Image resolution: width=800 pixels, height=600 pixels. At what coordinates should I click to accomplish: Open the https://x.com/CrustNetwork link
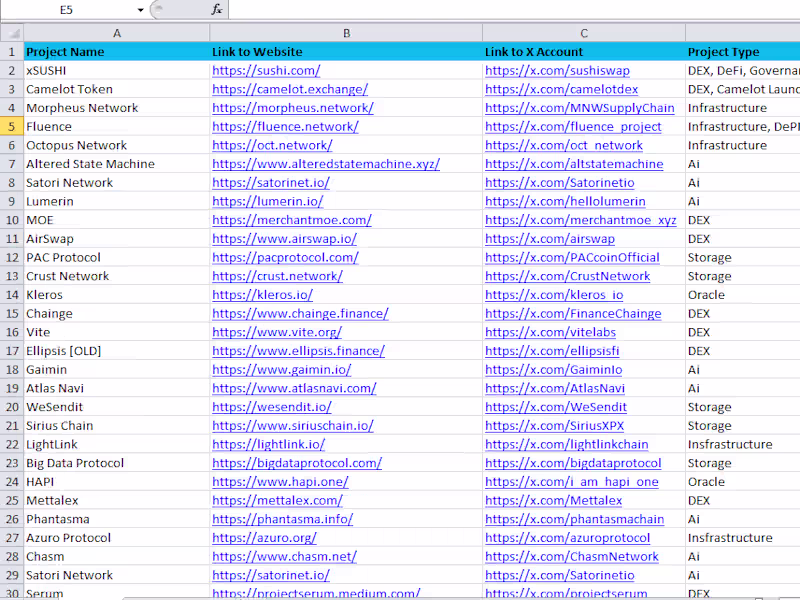pos(568,276)
